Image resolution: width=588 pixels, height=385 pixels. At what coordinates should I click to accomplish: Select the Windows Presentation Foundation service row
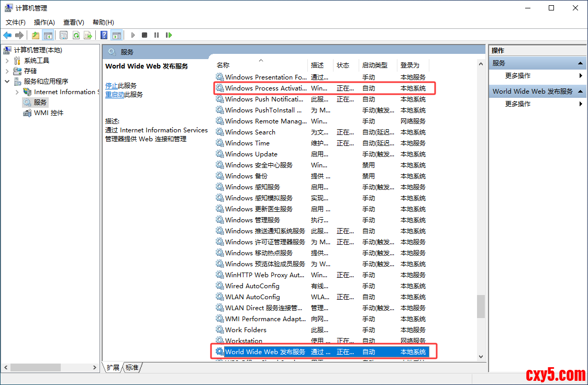point(321,77)
